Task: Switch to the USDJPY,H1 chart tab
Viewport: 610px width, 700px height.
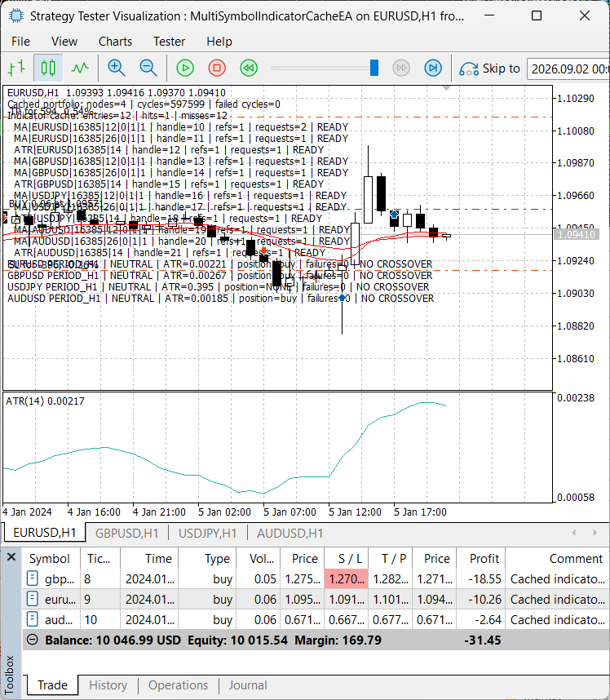Action: (207, 533)
